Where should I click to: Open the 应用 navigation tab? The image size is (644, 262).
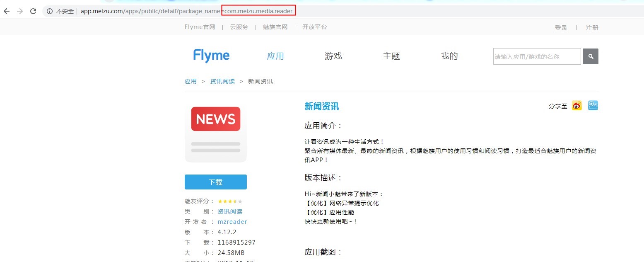(275, 56)
